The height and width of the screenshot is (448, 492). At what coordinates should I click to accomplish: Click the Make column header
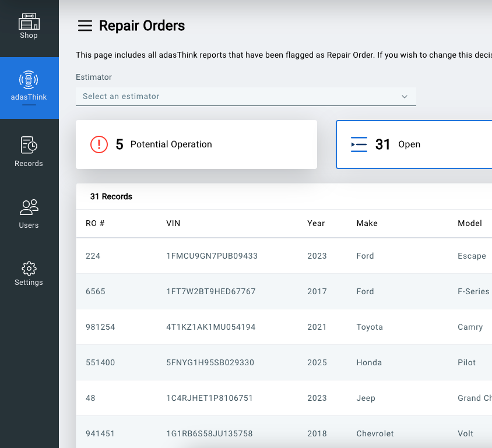click(x=367, y=223)
